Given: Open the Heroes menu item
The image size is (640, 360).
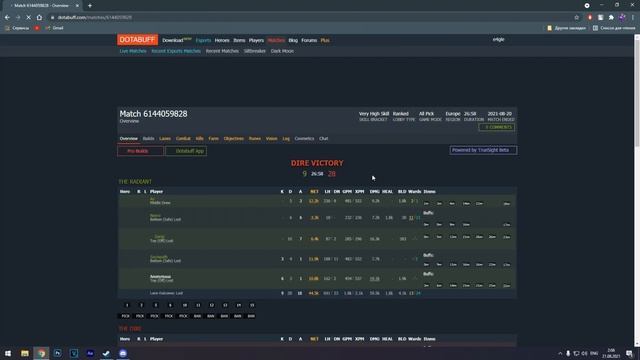Looking at the screenshot, I should (x=222, y=40).
